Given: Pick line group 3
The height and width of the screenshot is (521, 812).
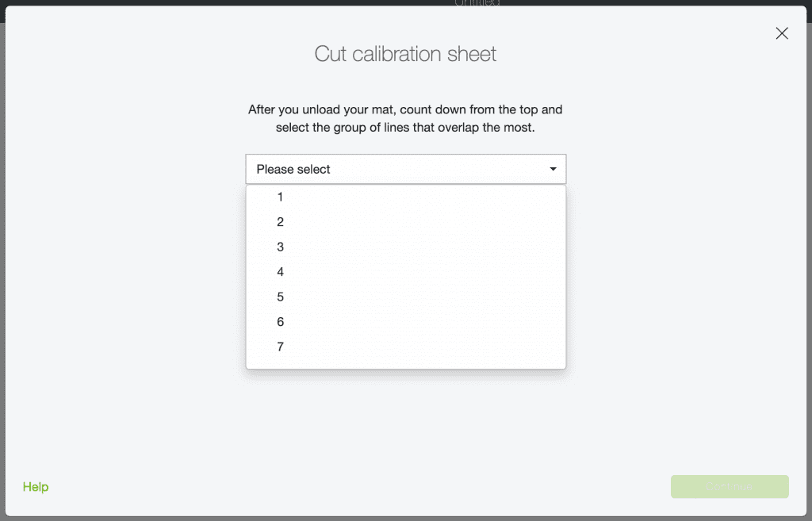Looking at the screenshot, I should [x=280, y=247].
